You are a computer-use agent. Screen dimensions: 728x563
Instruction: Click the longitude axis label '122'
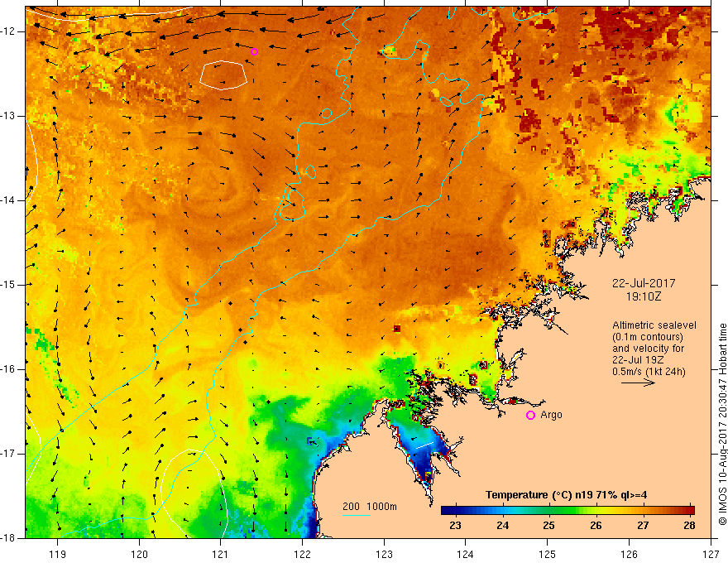point(302,554)
